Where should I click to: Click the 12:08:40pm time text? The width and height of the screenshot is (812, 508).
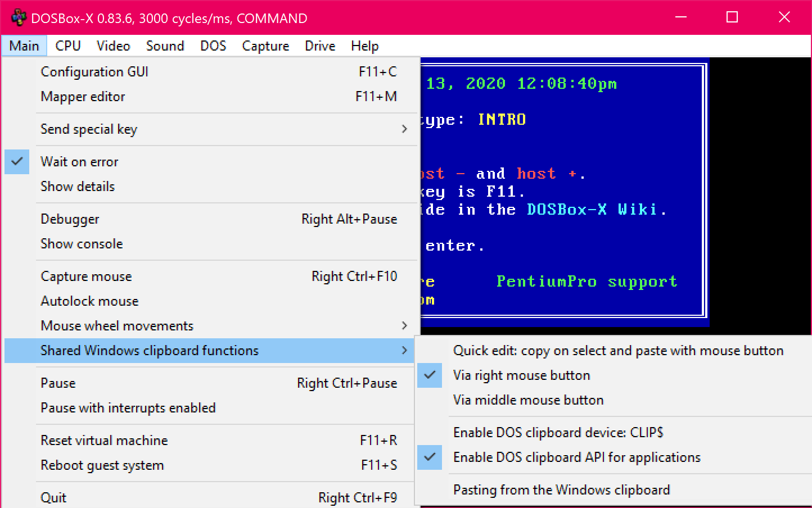567,84
